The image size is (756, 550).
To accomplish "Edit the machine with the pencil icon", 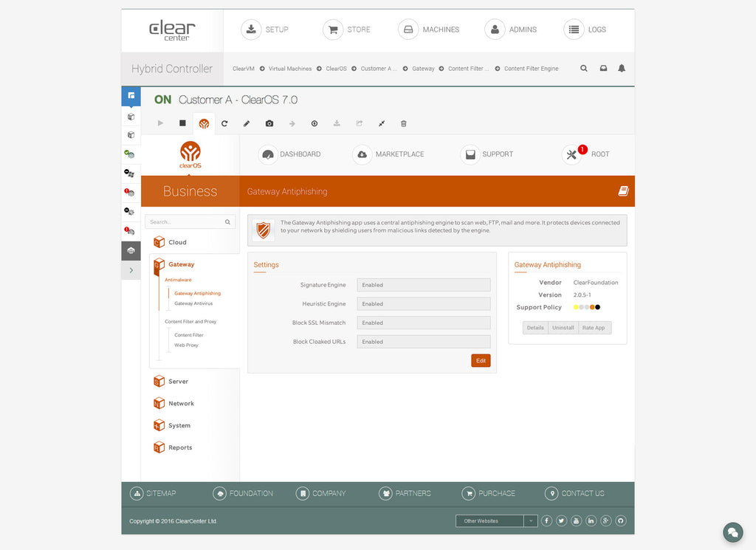I will [x=247, y=123].
